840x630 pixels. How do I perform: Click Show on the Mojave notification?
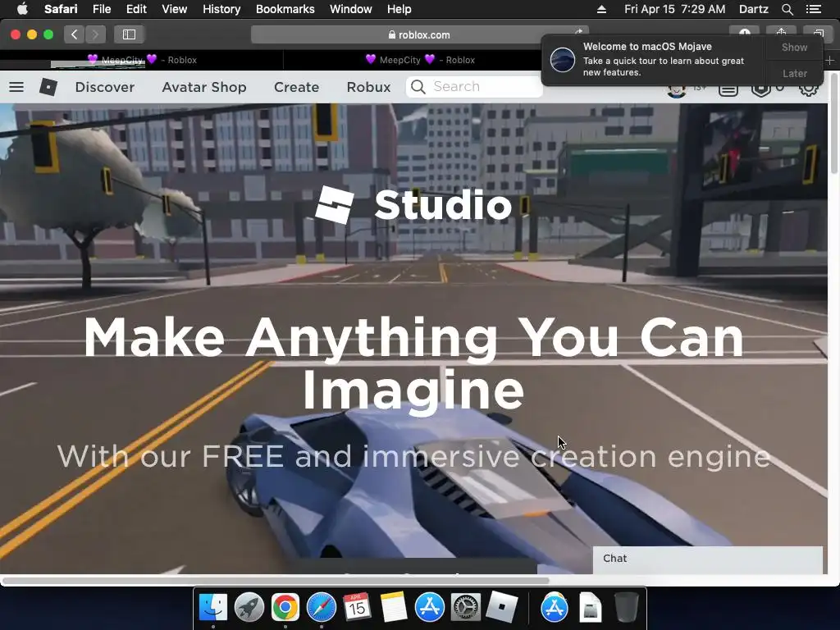pyautogui.click(x=794, y=47)
